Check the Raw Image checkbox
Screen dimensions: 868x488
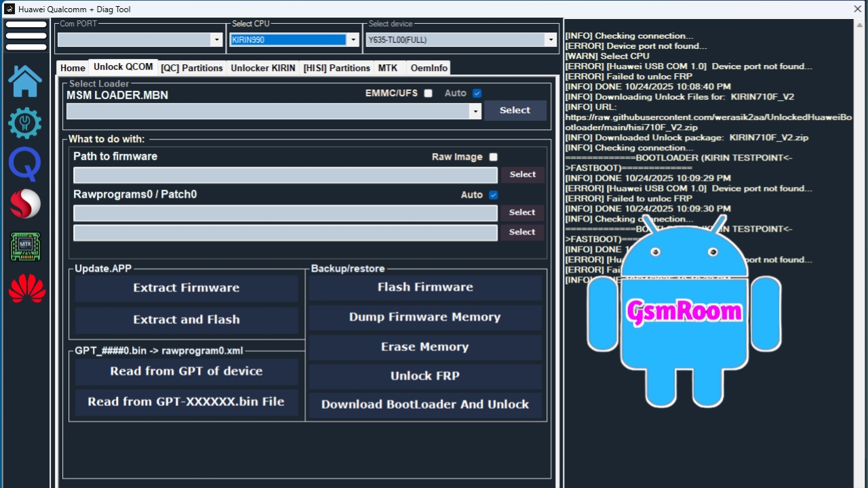point(493,157)
